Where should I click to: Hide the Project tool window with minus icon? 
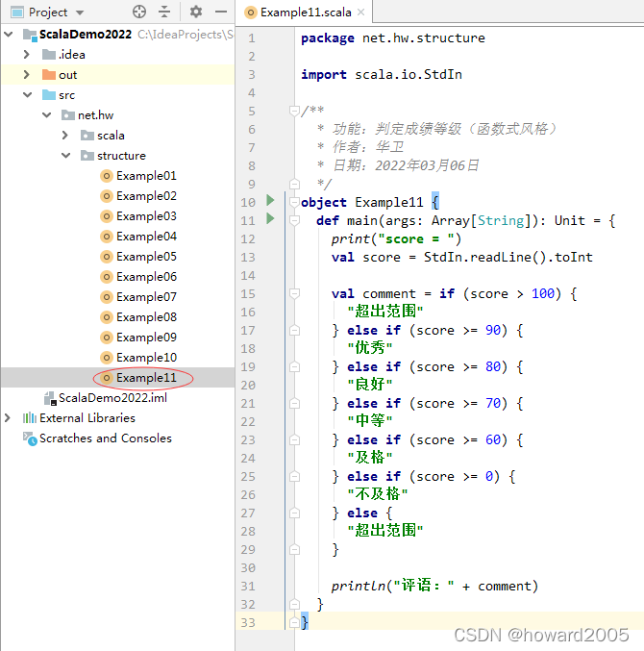pos(221,13)
